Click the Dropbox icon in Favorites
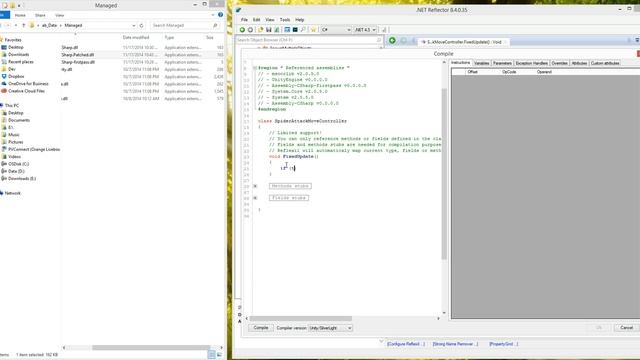 (4, 76)
